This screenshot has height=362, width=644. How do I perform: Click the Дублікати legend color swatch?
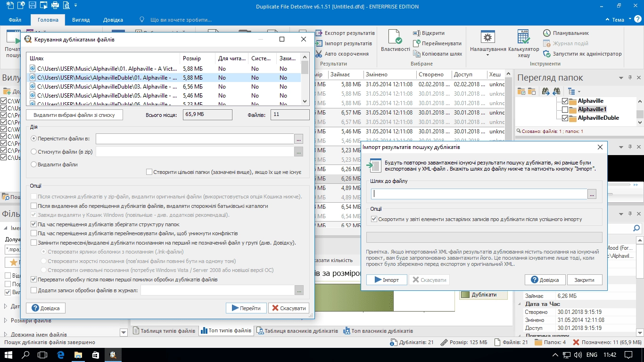click(x=465, y=295)
